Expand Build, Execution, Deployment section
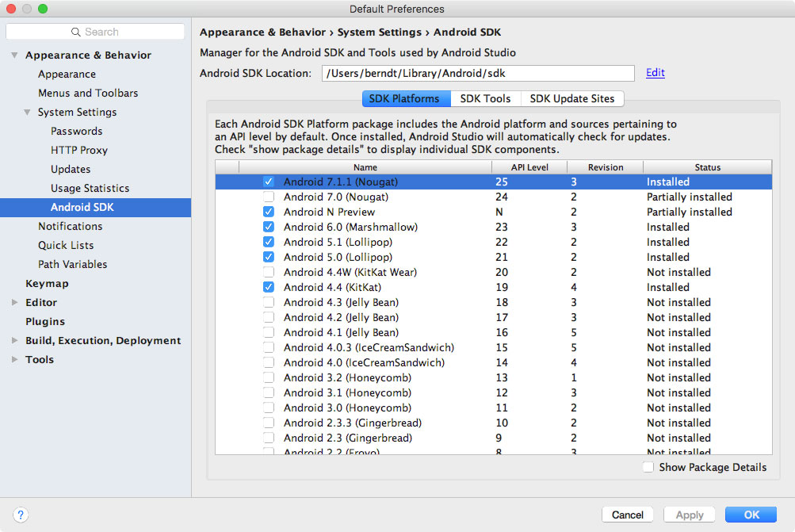The image size is (795, 532). coord(14,341)
